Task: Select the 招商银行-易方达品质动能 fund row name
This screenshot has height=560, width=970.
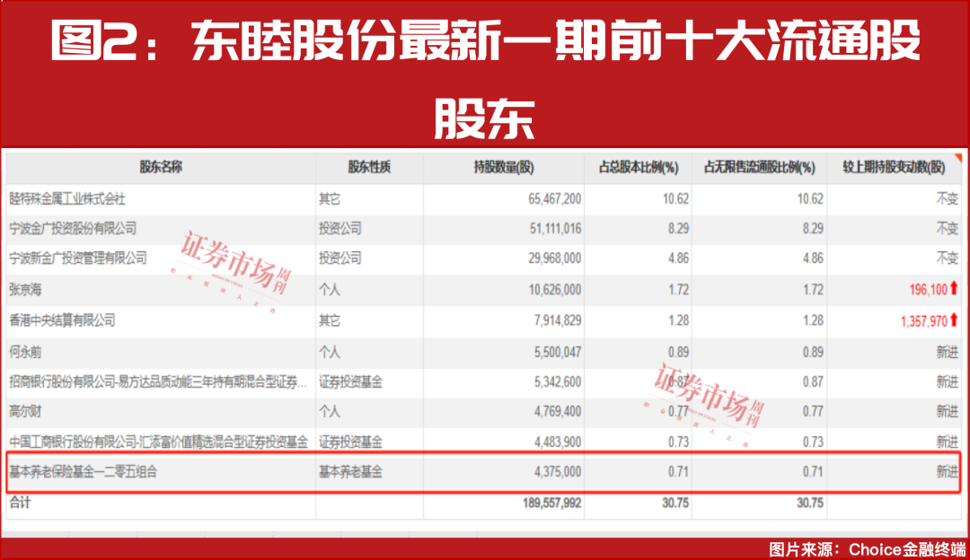Action: tap(158, 382)
